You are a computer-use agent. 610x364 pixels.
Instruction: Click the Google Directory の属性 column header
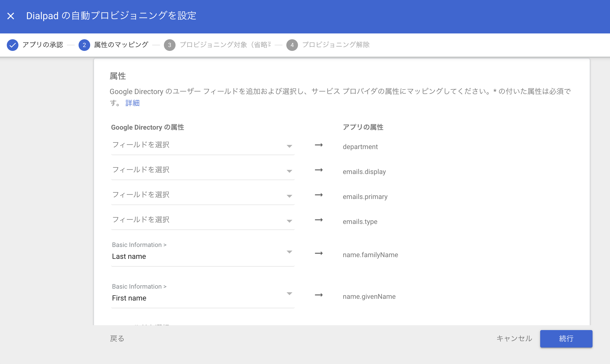coord(147,127)
